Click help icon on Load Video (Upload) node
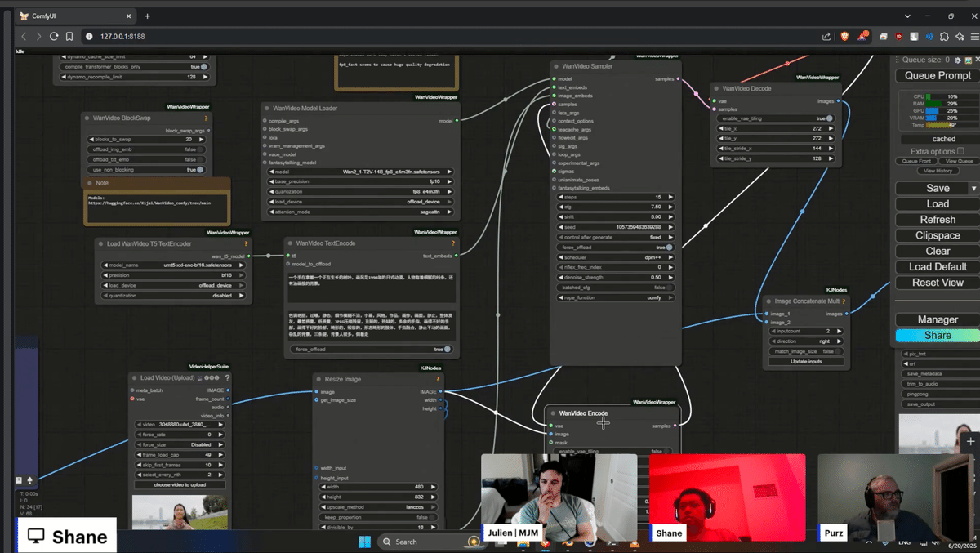 tap(227, 377)
